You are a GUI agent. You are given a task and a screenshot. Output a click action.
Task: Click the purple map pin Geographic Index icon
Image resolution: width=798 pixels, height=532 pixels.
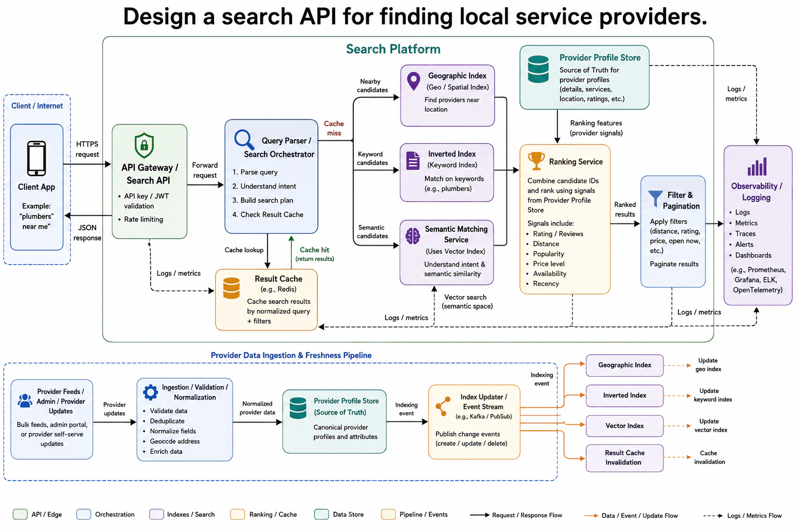click(414, 82)
